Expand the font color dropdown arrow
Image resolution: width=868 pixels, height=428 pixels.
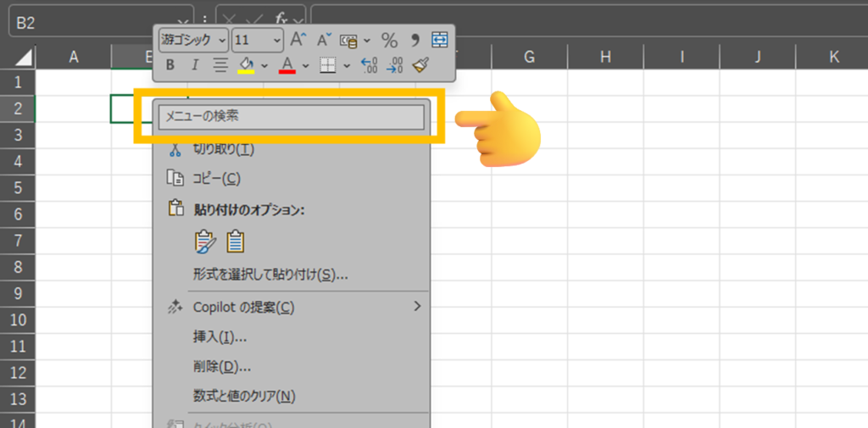pos(305,65)
